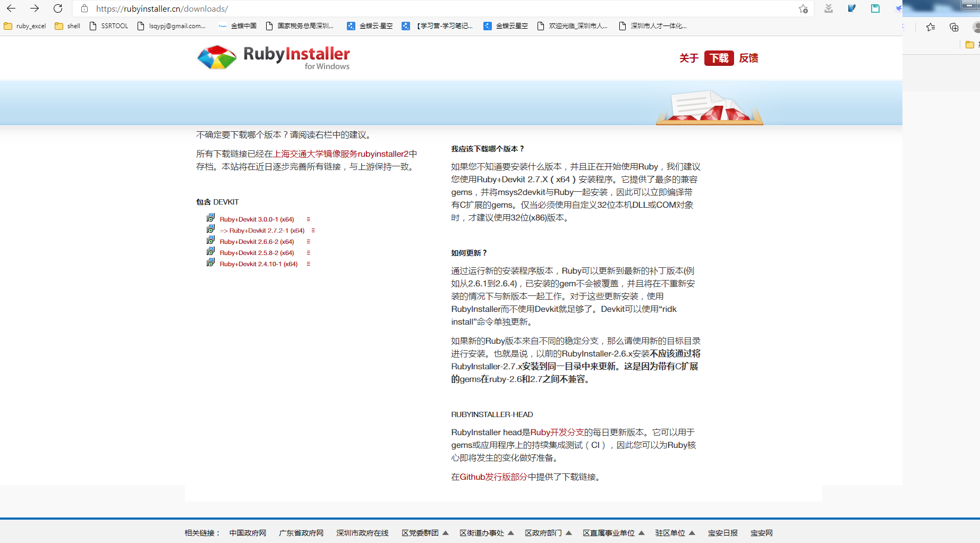Expand details icon for Ruby+Devkit 2.5.8-2
This screenshot has width=980, height=543.
pos(308,253)
